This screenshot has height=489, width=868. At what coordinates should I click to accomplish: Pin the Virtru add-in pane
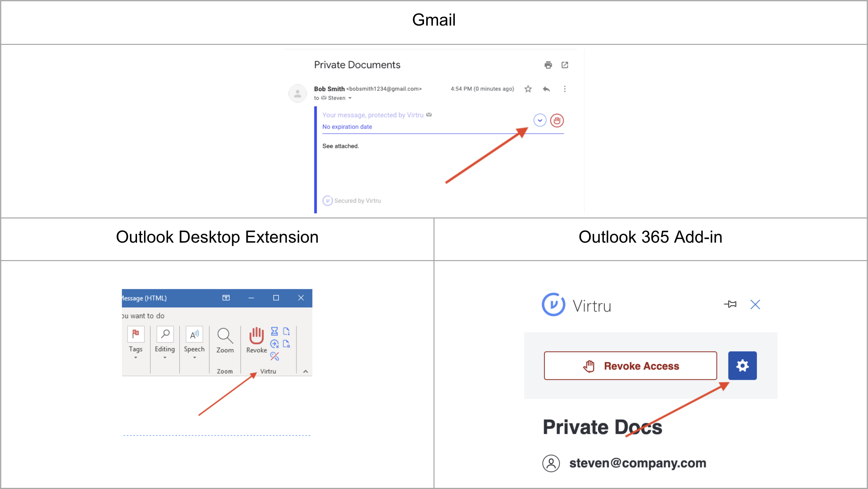[730, 305]
